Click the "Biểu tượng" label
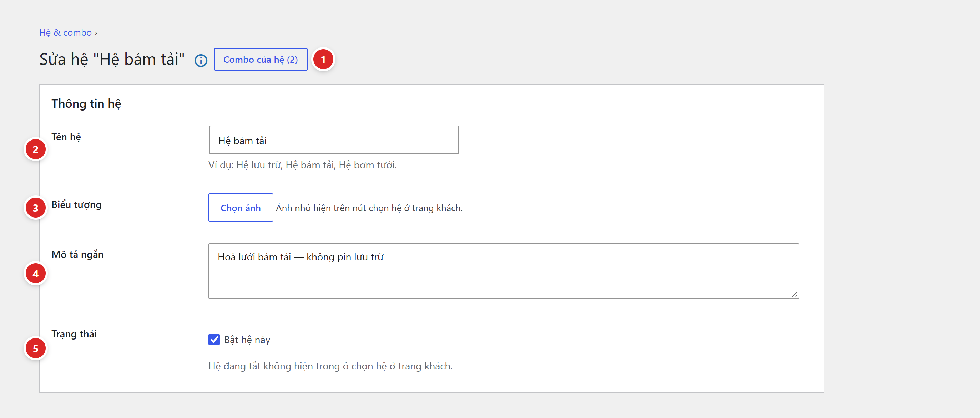Screen dimensions: 980x418 [76, 205]
